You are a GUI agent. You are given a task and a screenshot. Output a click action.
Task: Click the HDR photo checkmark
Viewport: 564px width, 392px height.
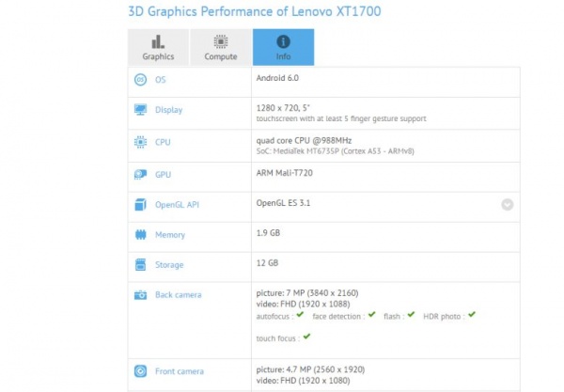click(x=472, y=315)
